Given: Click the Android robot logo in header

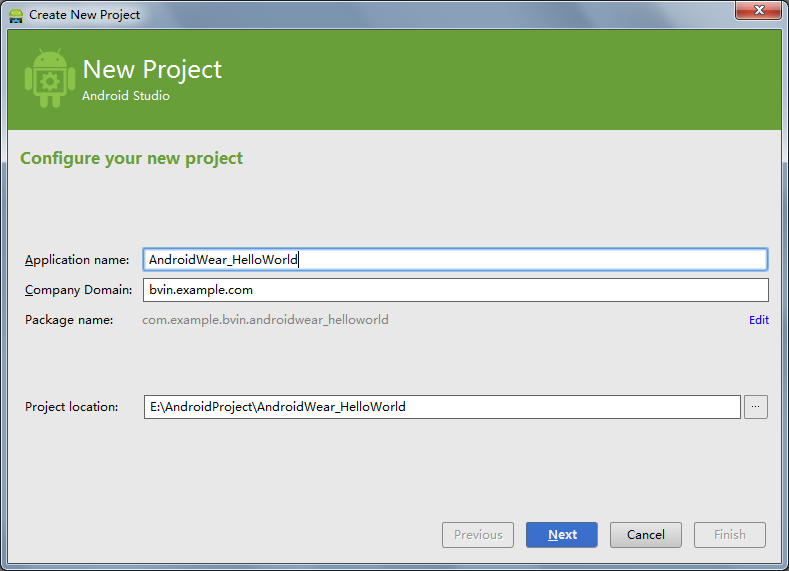Looking at the screenshot, I should 50,78.
